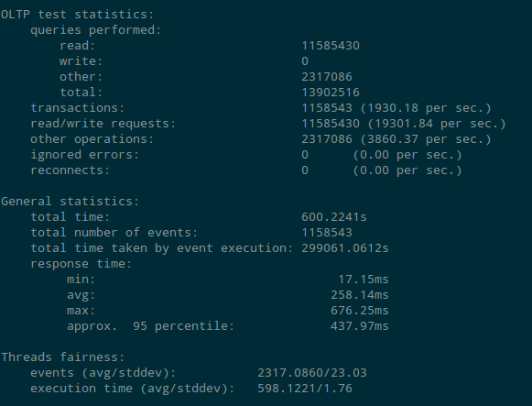The height and width of the screenshot is (406, 532).
Task: Click the General statistics heading
Action: point(71,202)
